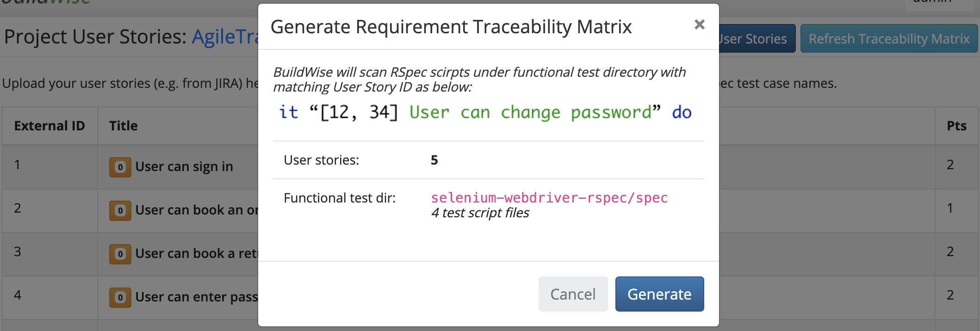Select the User can sign in story title

pyautogui.click(x=184, y=166)
